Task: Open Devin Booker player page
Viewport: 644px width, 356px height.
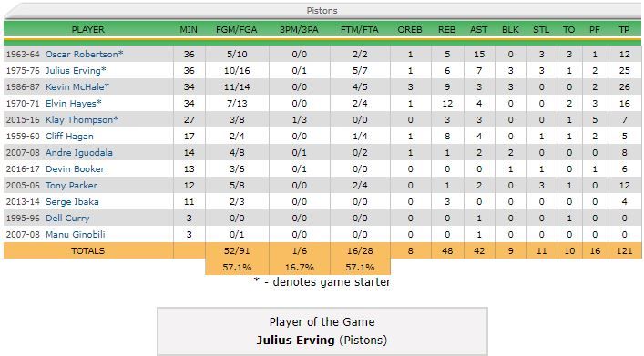Action: (75, 169)
